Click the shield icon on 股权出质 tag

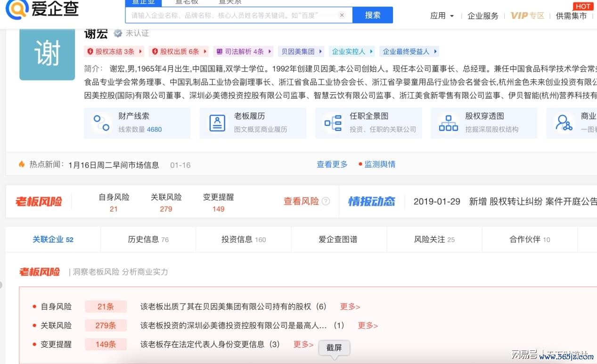tap(155, 51)
